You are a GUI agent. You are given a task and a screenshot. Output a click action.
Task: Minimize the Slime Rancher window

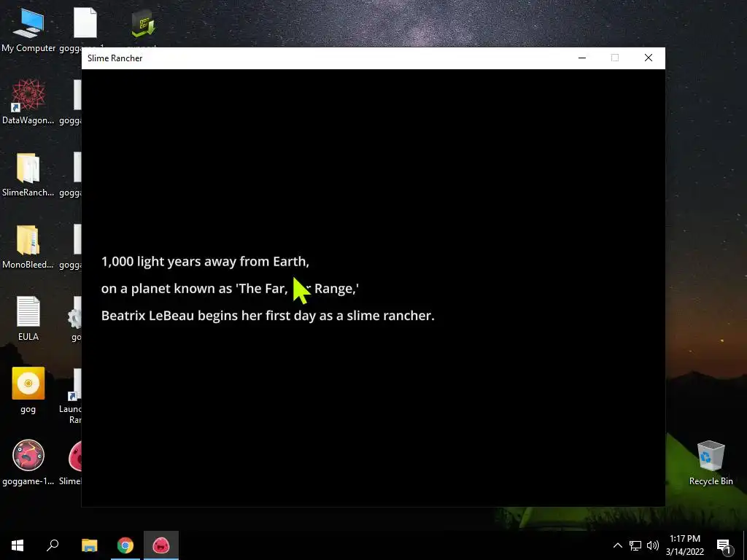[x=581, y=58]
